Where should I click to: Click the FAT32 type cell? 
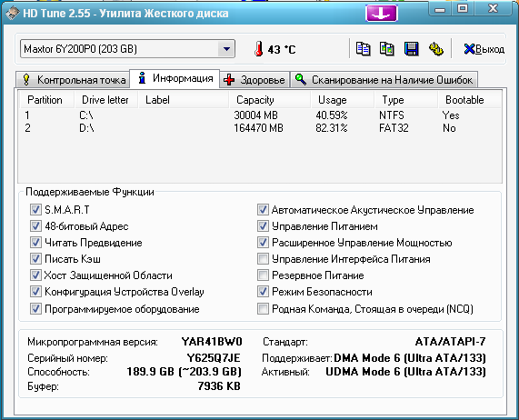[394, 128]
